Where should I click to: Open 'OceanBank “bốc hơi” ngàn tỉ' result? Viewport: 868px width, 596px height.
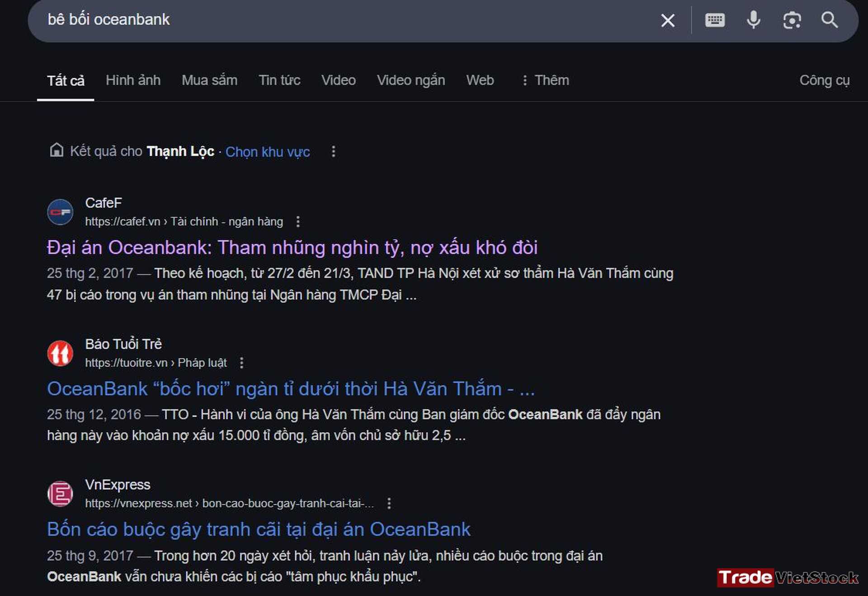pyautogui.click(x=291, y=389)
